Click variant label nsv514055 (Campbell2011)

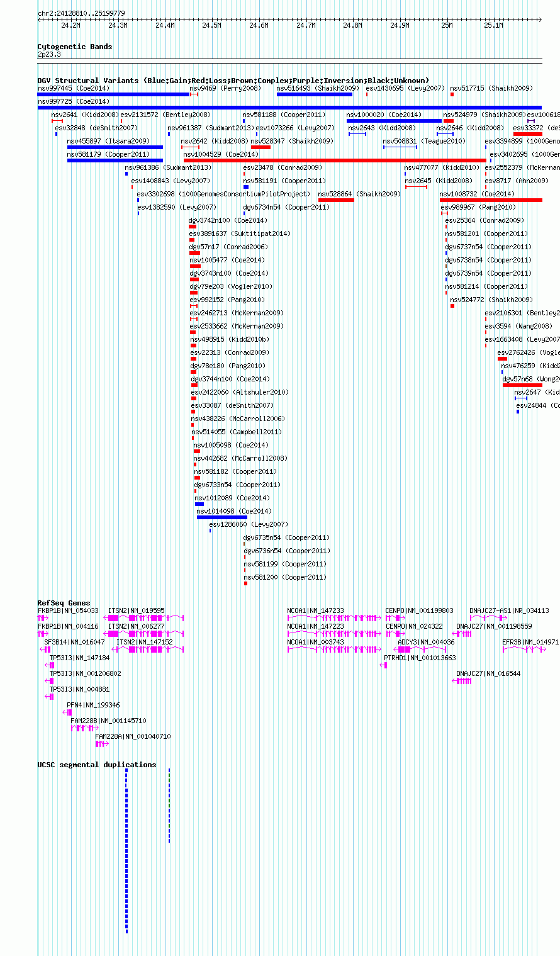click(x=237, y=432)
